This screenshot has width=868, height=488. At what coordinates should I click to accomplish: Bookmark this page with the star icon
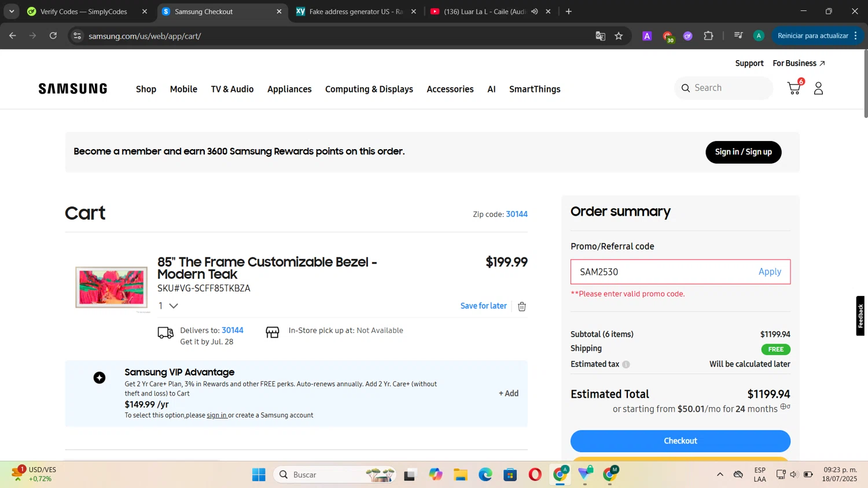(619, 36)
